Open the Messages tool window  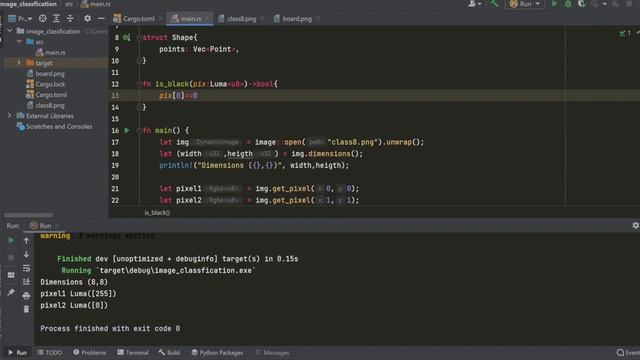[272, 352]
